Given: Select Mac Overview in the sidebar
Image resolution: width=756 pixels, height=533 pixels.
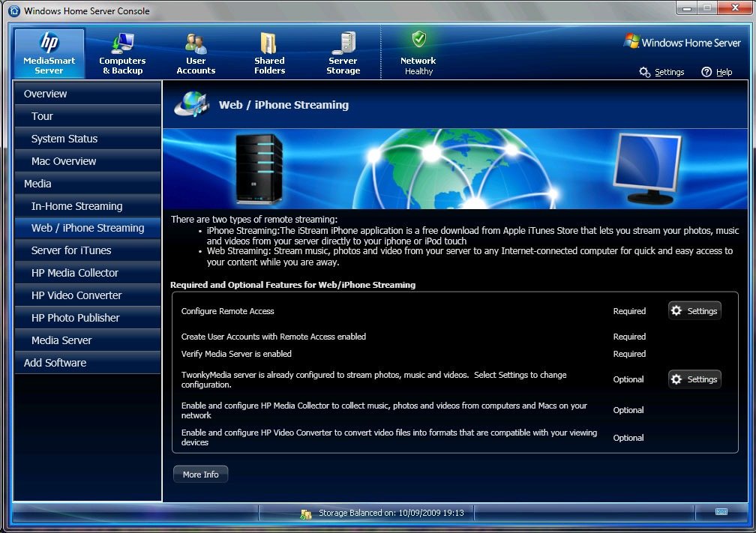Looking at the screenshot, I should (88, 161).
